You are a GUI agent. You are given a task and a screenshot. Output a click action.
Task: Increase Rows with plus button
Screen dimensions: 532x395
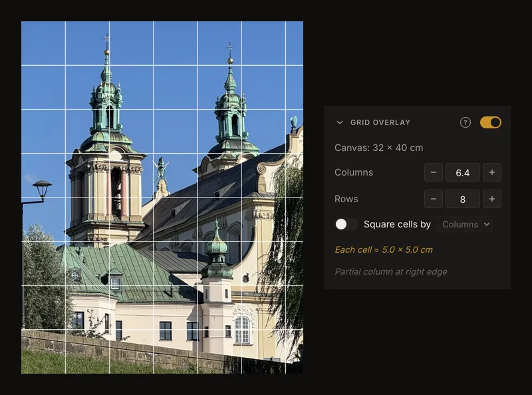(x=492, y=199)
